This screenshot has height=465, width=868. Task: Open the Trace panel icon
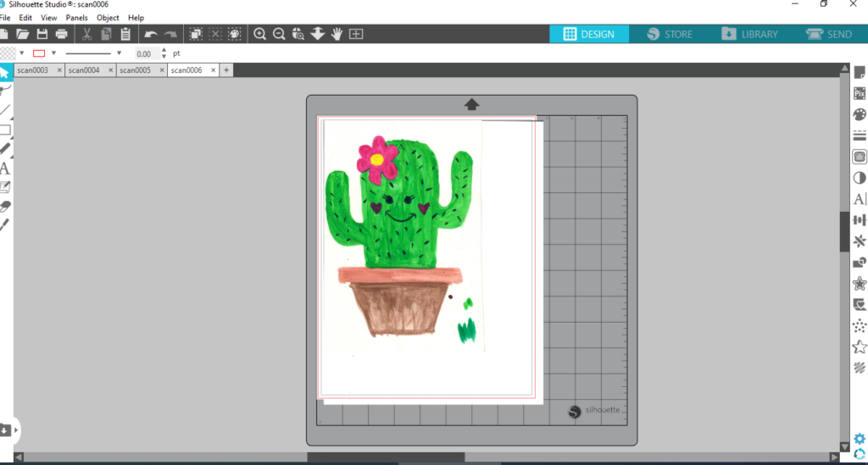(860, 158)
